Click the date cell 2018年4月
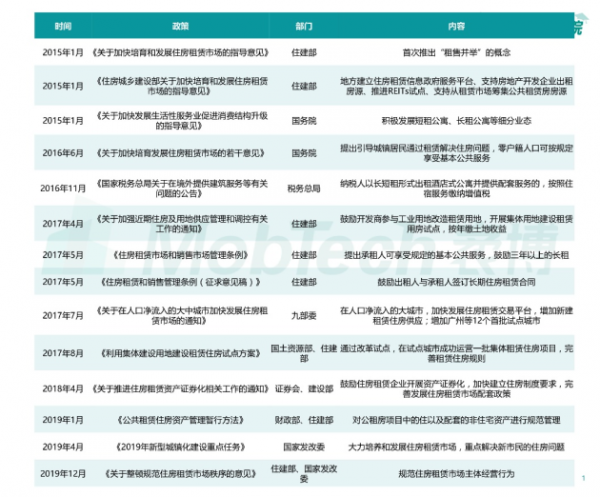Image resolution: width=600 pixels, height=497 pixels. pos(63,389)
